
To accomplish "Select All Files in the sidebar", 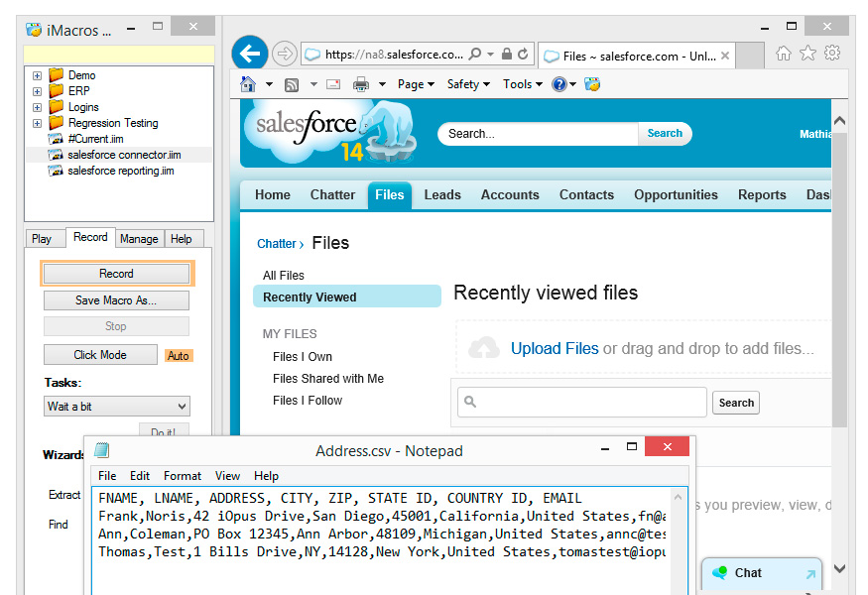I will (x=284, y=275).
